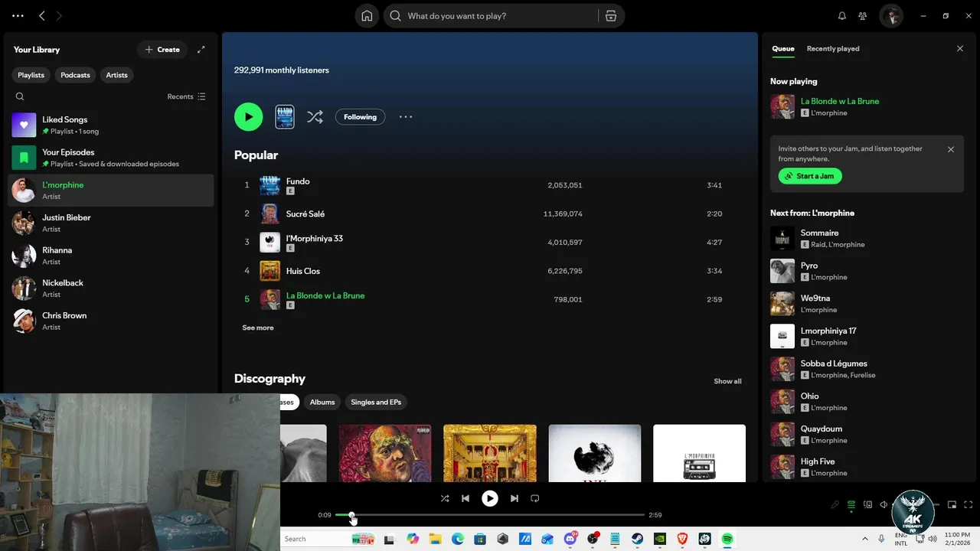Open the miniplayer
The width and height of the screenshot is (980, 551).
tap(952, 505)
